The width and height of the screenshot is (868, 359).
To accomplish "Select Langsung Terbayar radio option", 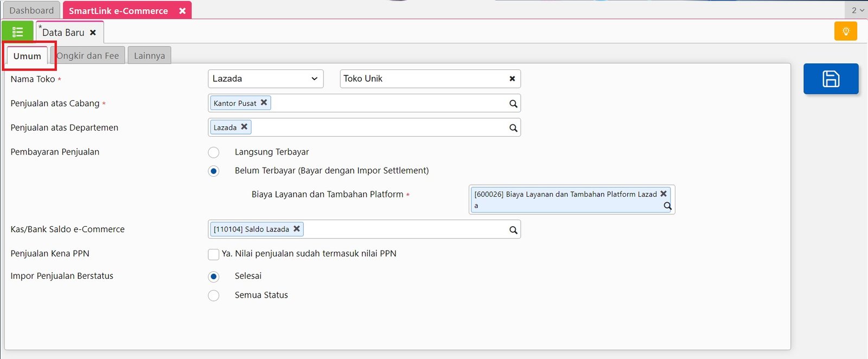I will pyautogui.click(x=214, y=152).
